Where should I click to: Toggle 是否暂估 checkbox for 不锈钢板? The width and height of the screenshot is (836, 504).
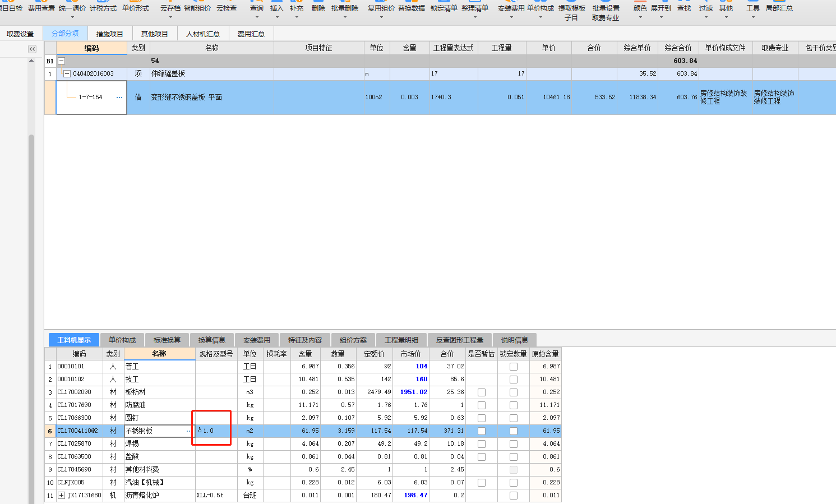(482, 431)
